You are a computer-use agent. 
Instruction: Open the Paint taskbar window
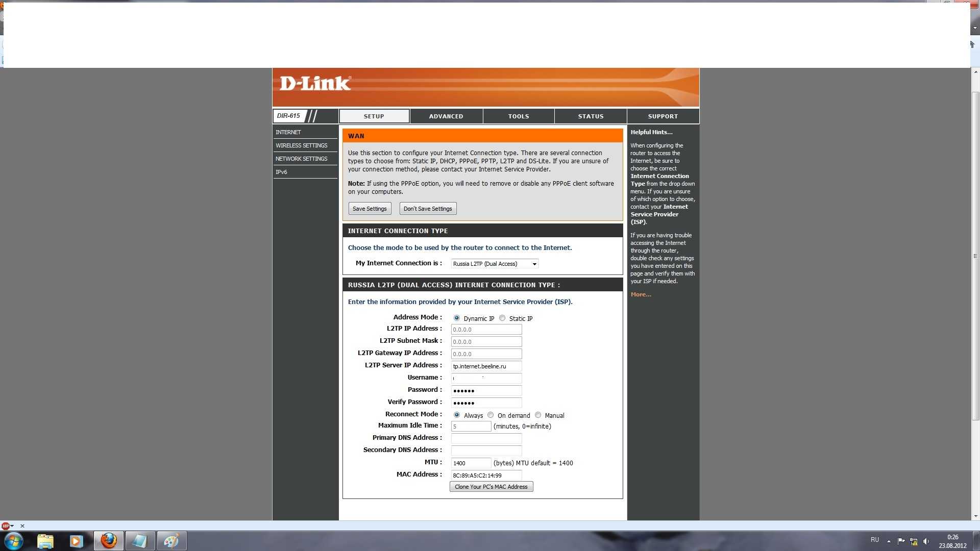tap(171, 541)
